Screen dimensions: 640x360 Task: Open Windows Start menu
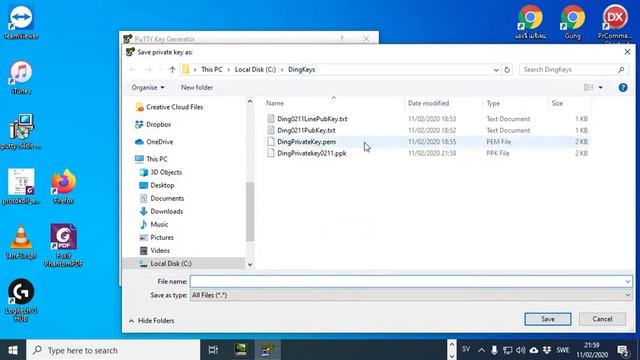pos(13,350)
